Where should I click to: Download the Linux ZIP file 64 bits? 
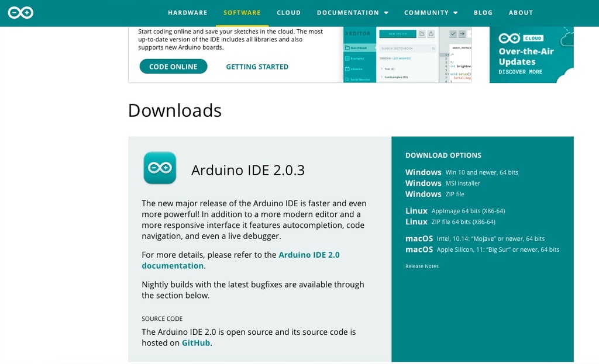(450, 221)
